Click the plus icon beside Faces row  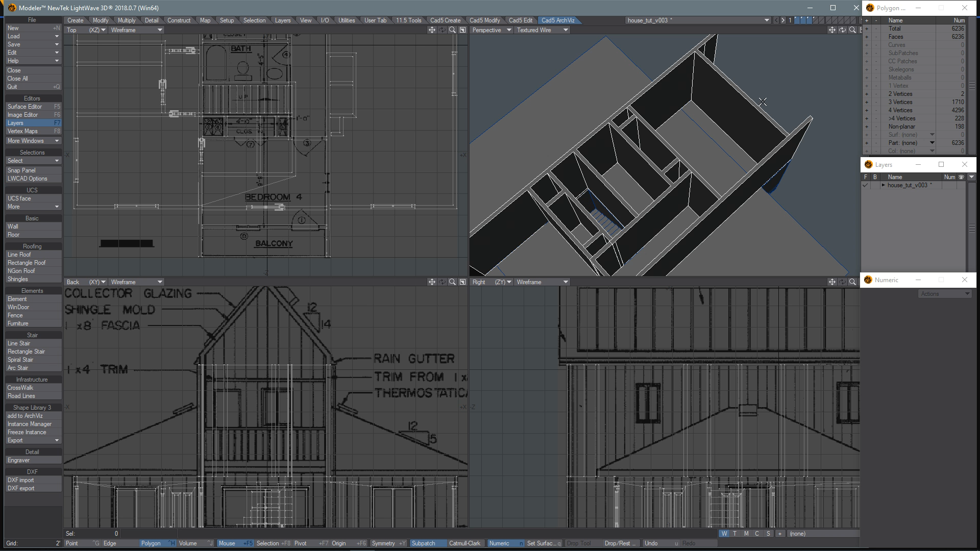click(x=866, y=37)
